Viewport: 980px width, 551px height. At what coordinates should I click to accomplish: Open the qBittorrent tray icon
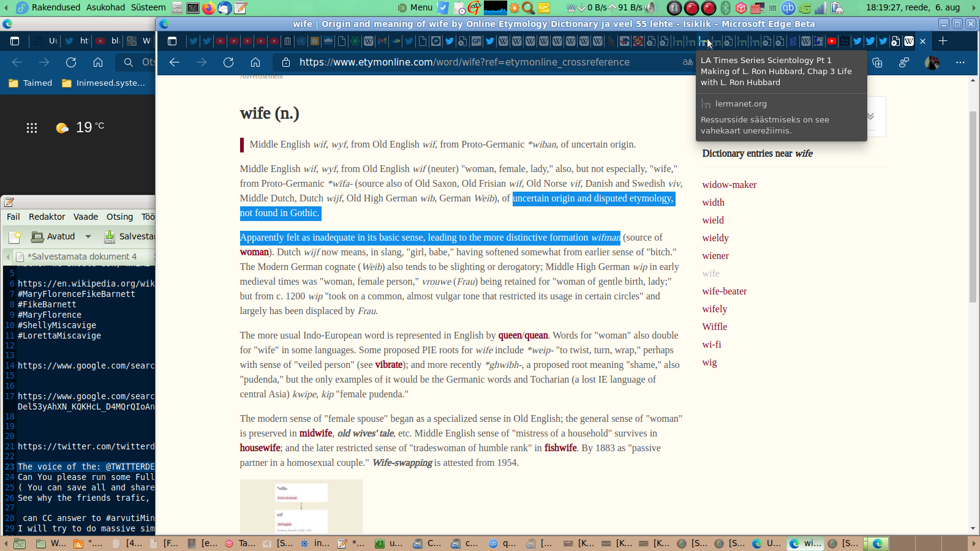pos(788,8)
